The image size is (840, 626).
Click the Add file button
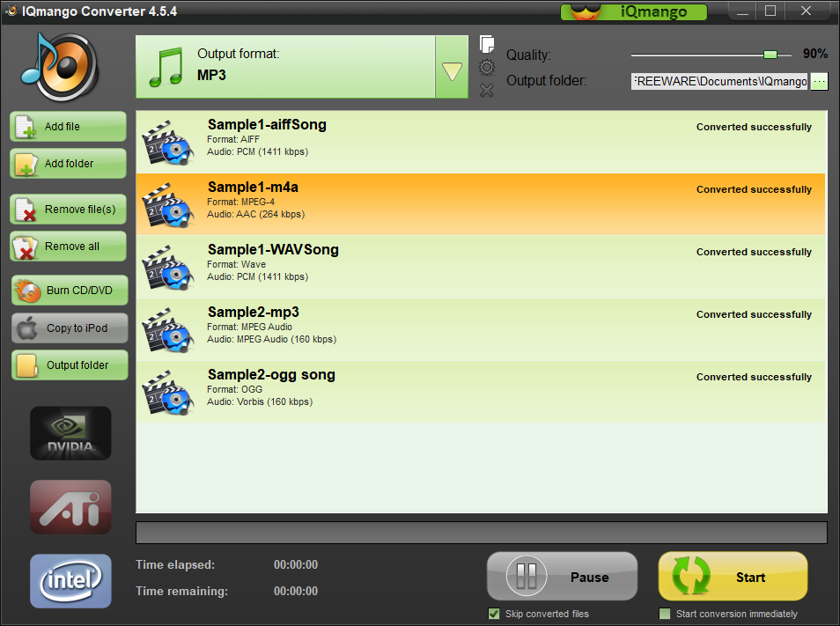point(68,127)
